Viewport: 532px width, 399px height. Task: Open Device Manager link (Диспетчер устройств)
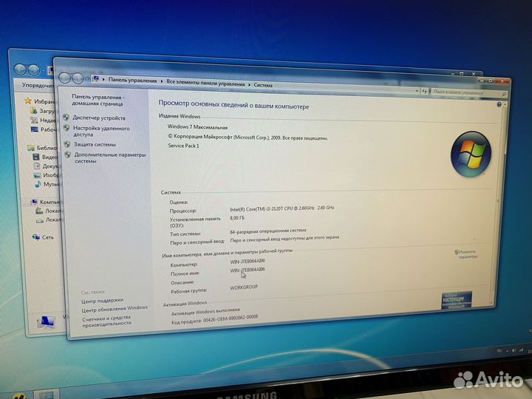tap(99, 118)
